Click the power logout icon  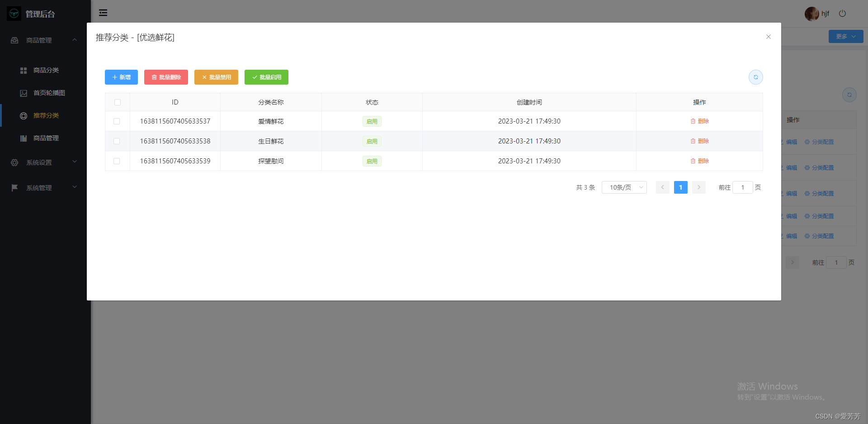(842, 14)
